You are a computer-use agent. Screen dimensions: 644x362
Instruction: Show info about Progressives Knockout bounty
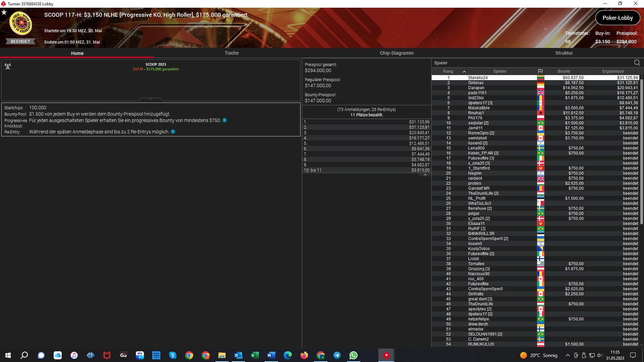point(225,120)
